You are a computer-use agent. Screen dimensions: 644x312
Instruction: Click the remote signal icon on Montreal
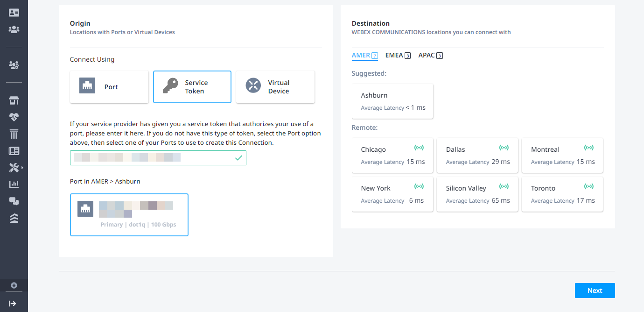589,148
